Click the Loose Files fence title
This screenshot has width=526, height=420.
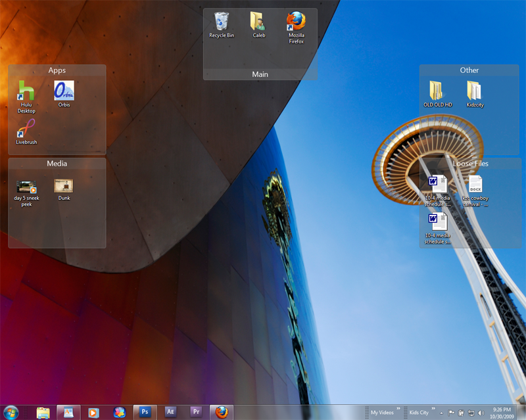coord(471,164)
